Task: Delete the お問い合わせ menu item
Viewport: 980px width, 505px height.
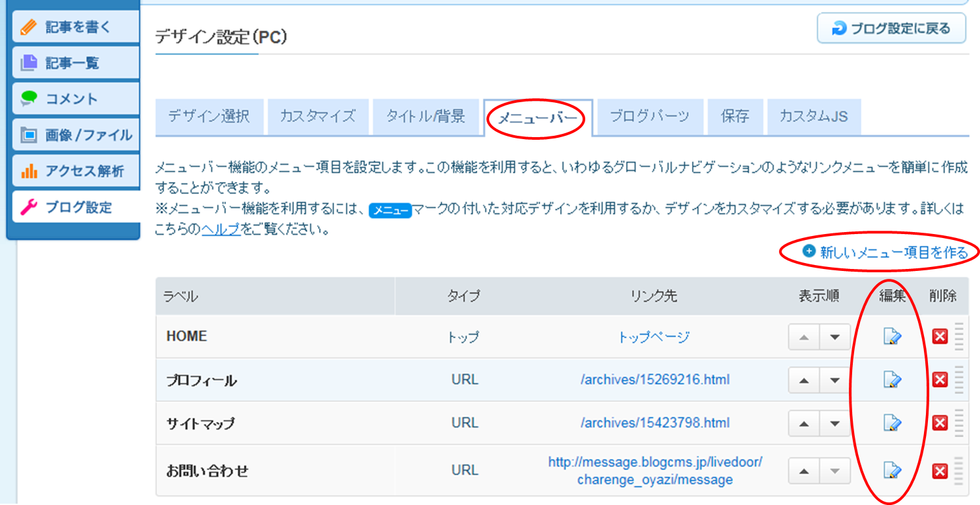Action: [x=940, y=471]
